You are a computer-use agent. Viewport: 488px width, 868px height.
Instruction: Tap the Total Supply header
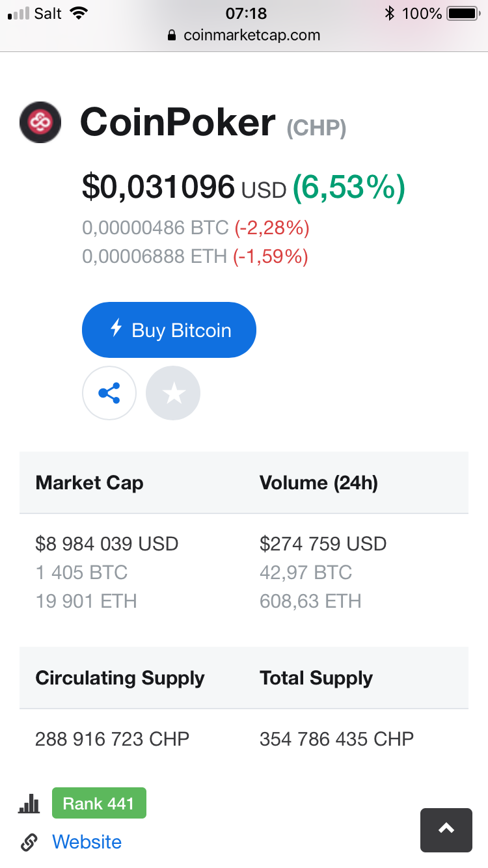(316, 678)
